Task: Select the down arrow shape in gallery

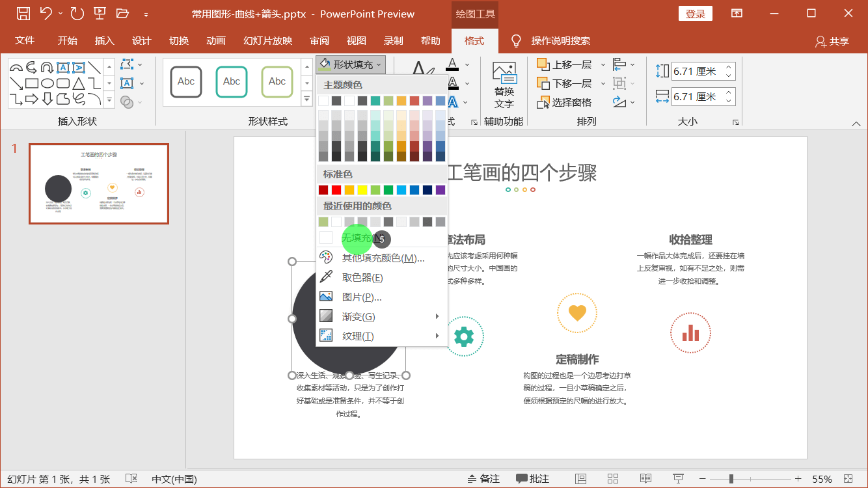Action: (47, 100)
